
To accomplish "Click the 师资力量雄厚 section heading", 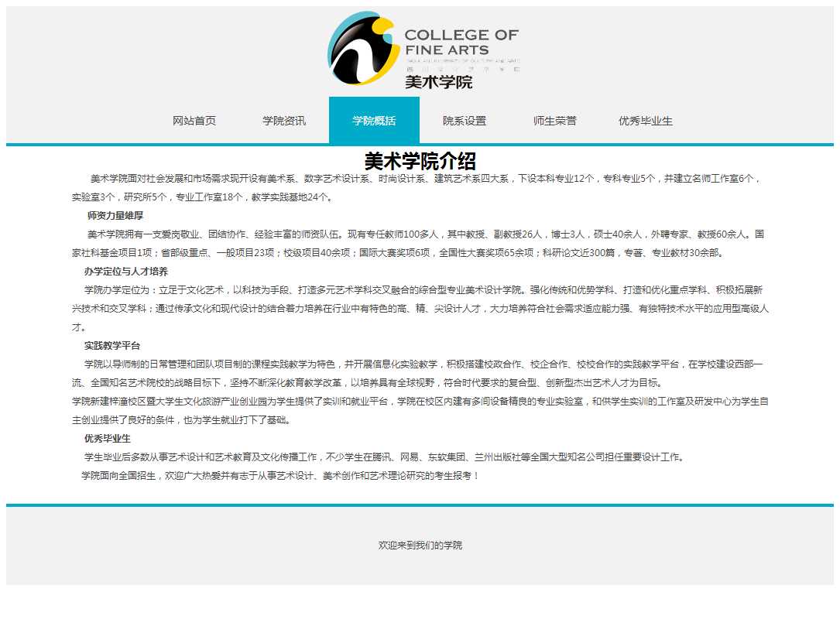I will 115,216.
